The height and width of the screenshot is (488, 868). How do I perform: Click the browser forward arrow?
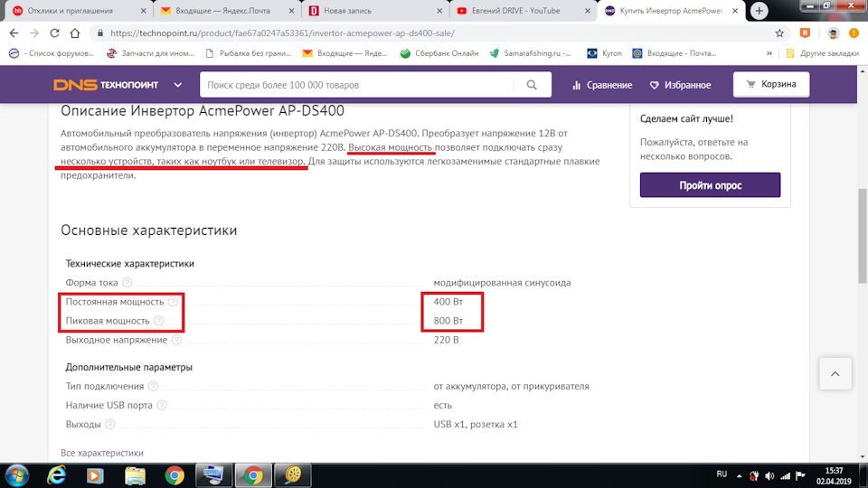click(x=34, y=33)
